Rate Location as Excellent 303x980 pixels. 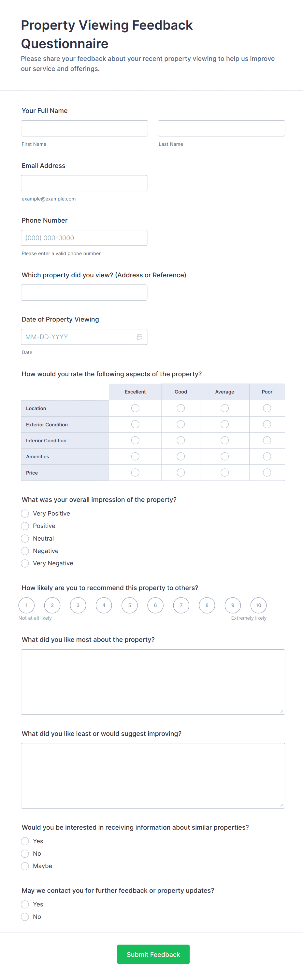(x=135, y=408)
